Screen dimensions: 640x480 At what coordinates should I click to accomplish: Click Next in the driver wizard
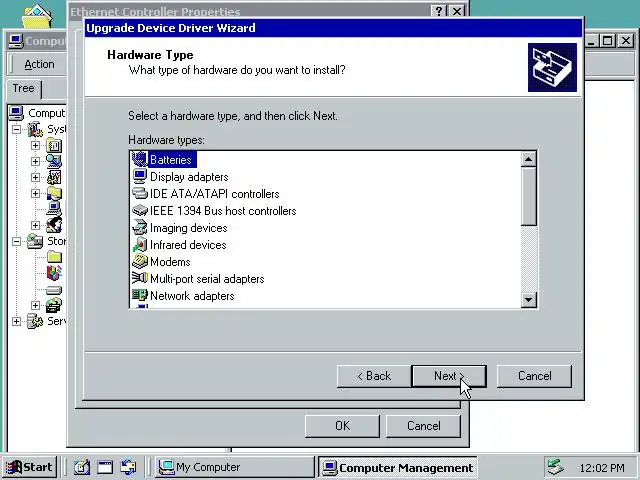click(x=449, y=376)
